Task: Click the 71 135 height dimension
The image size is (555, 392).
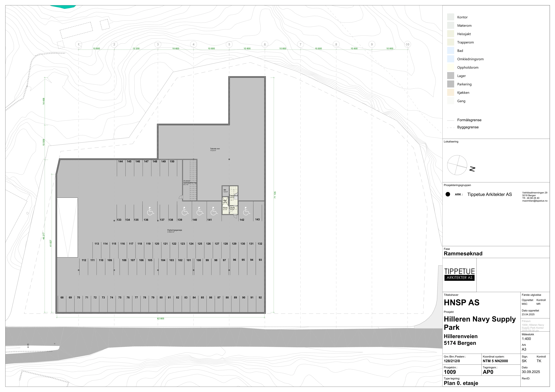Action: (275, 195)
